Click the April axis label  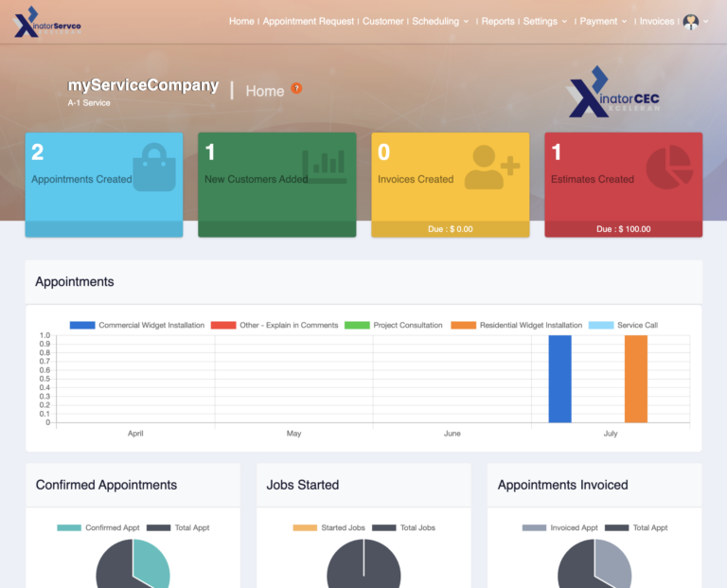(x=135, y=433)
